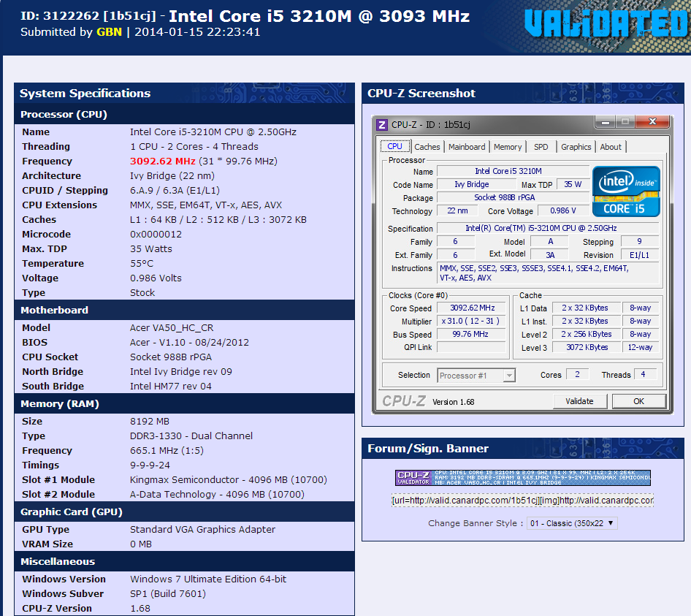691x616 pixels.
Task: Select the SPD tab
Action: [541, 147]
